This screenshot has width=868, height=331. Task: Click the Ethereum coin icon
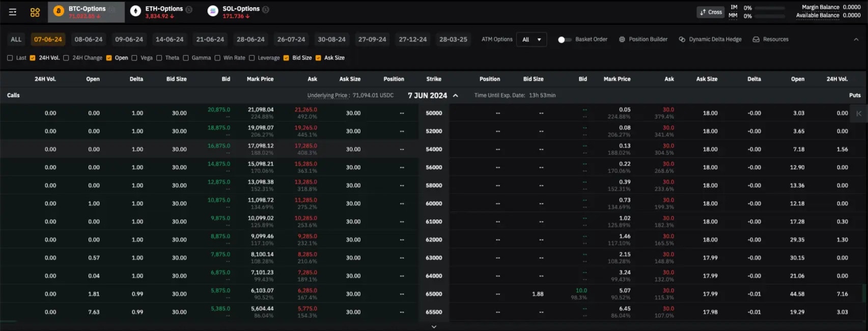pyautogui.click(x=135, y=11)
